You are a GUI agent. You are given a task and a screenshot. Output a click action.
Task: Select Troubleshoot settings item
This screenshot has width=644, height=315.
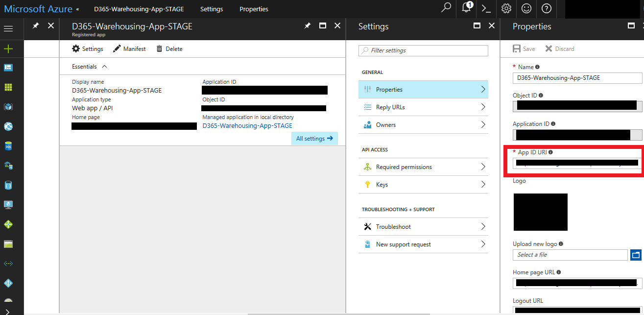(423, 226)
